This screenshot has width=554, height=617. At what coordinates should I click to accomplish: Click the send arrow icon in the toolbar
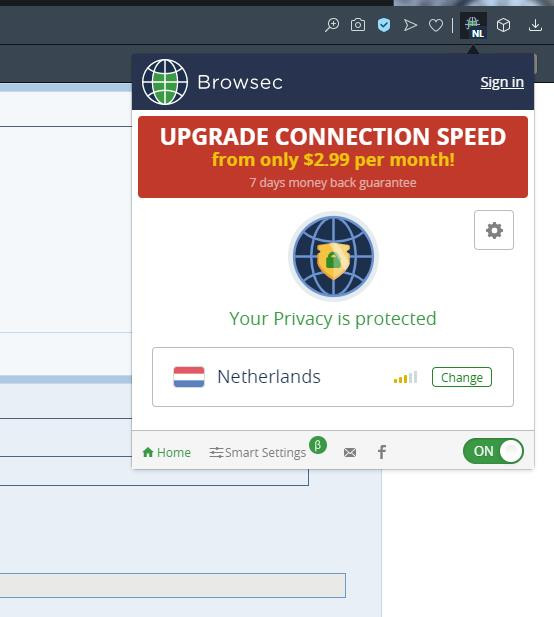tap(410, 25)
